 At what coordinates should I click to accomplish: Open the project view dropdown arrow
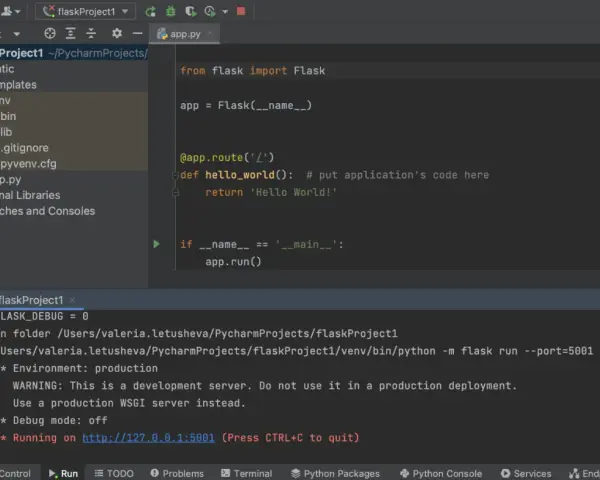16,34
